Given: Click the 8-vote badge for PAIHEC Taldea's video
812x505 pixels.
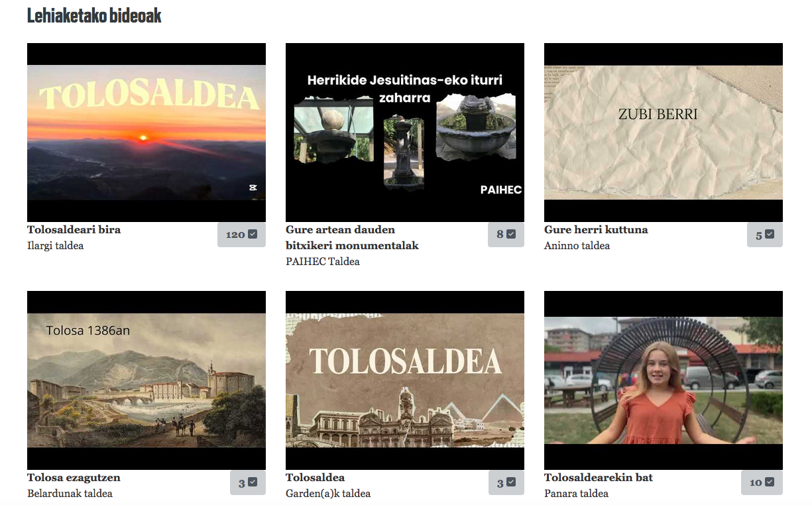Looking at the screenshot, I should click(x=506, y=235).
